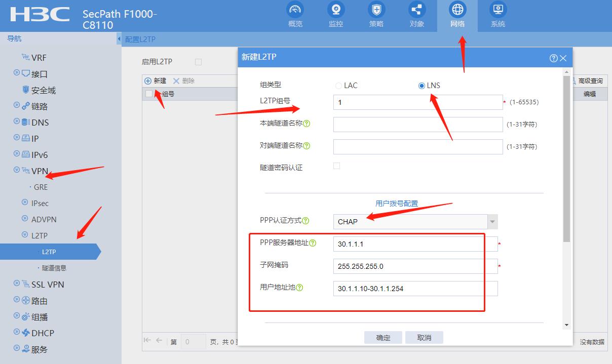
Task: Select the LAC group type
Action: (x=338, y=85)
